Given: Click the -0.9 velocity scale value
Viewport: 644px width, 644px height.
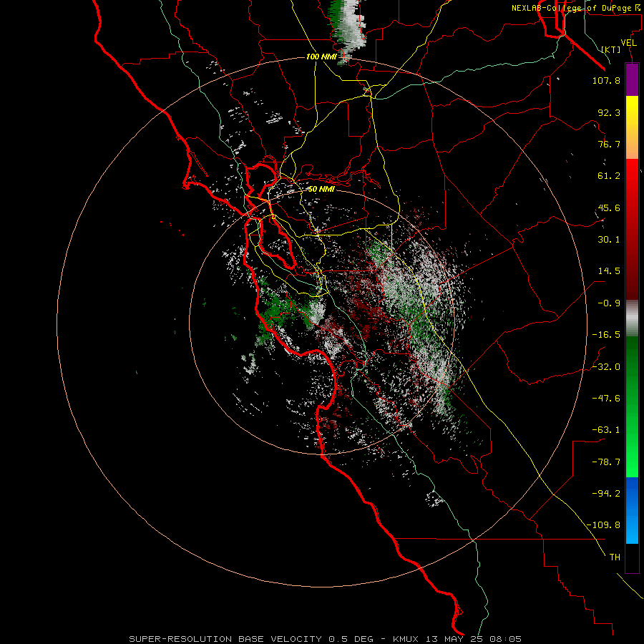Looking at the screenshot, I should pos(609,303).
